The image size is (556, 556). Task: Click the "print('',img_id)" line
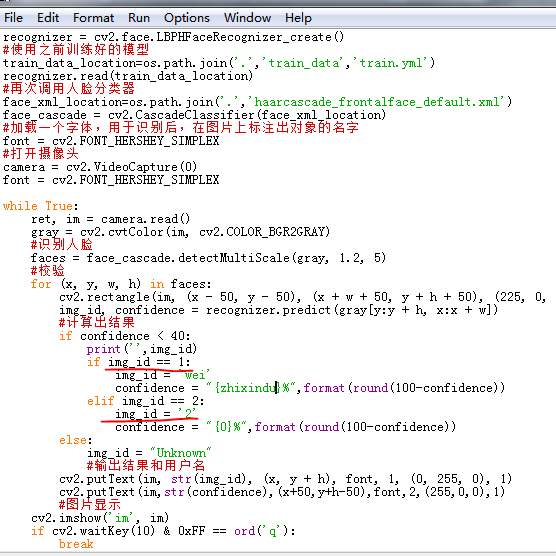pos(142,349)
